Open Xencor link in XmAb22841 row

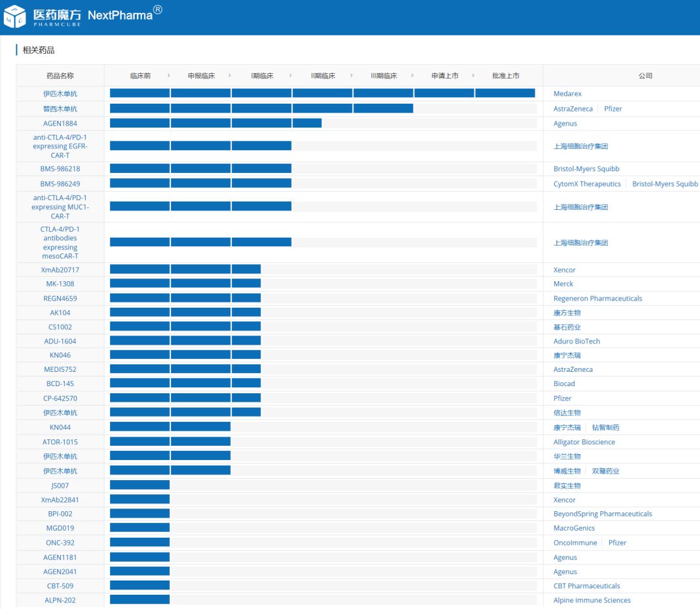pos(565,500)
